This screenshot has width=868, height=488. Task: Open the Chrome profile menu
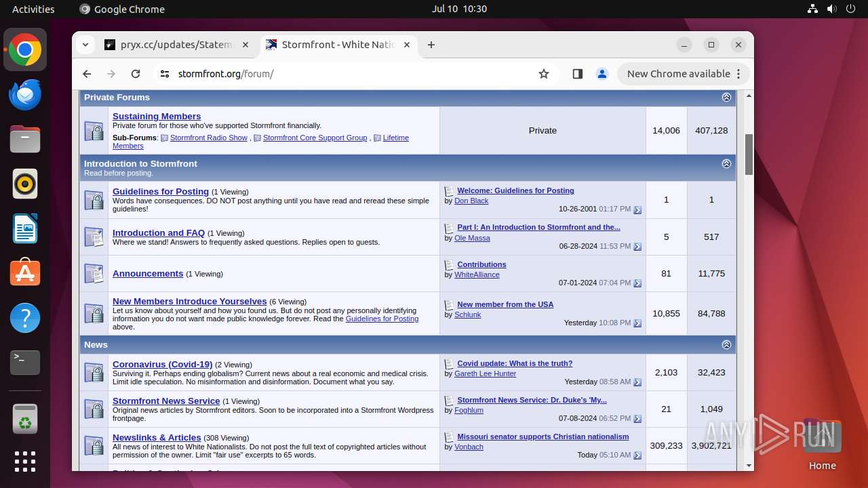pos(602,74)
